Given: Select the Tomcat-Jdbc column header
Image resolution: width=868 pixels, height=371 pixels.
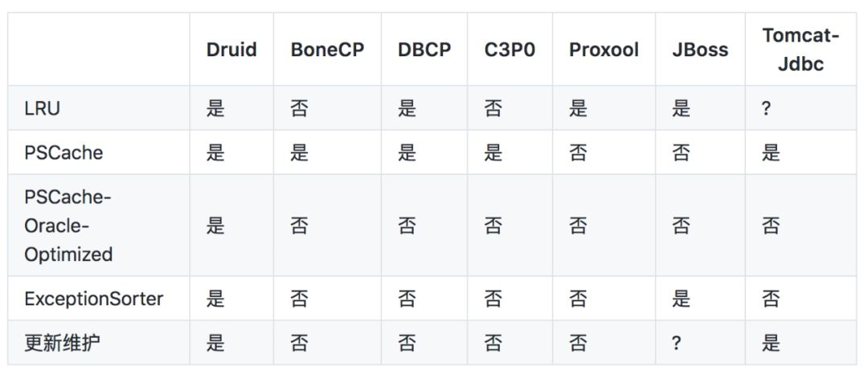Looking at the screenshot, I should click(x=800, y=50).
